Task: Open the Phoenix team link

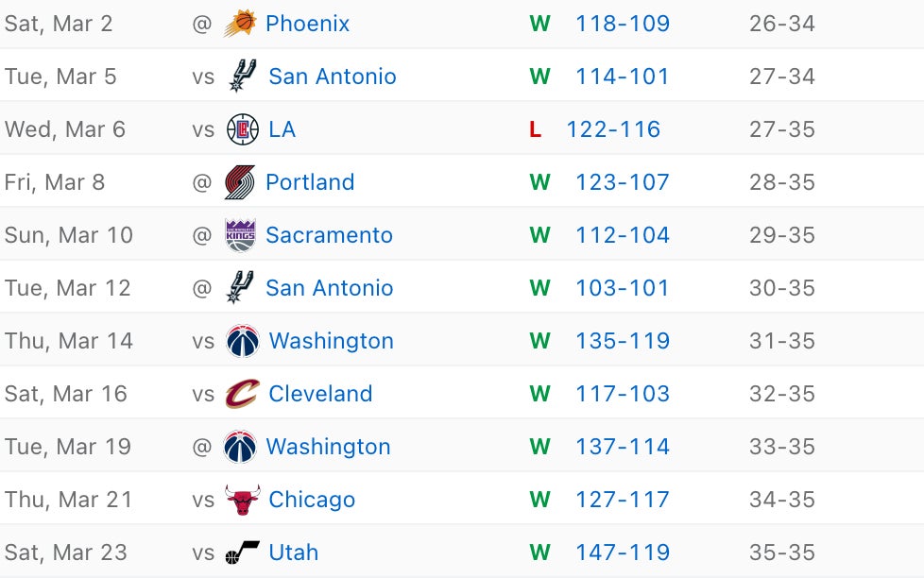Action: click(x=307, y=24)
